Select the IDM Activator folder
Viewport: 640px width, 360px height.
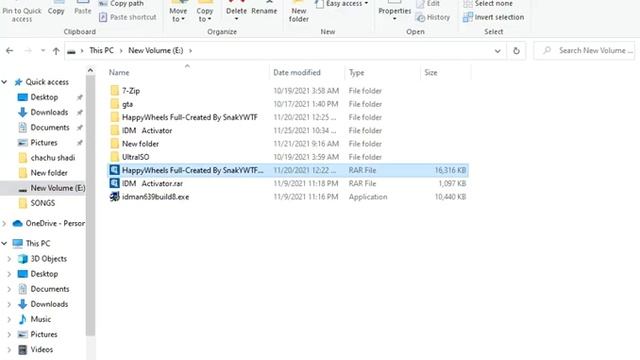(x=288, y=131)
